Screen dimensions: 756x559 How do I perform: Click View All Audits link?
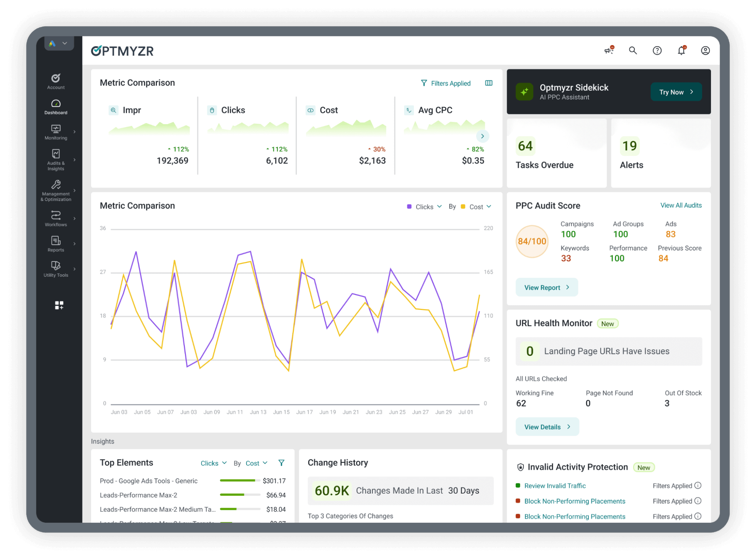pos(680,205)
